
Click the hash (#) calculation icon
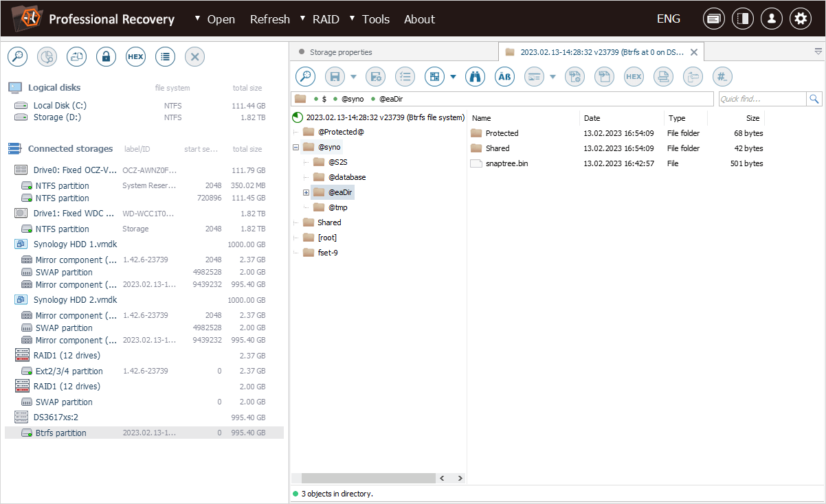tap(722, 77)
